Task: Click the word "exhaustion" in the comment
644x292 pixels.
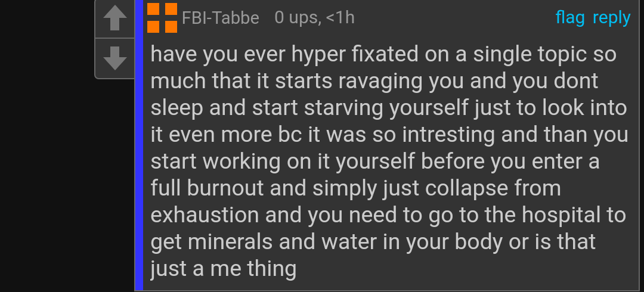Action: coord(205,216)
